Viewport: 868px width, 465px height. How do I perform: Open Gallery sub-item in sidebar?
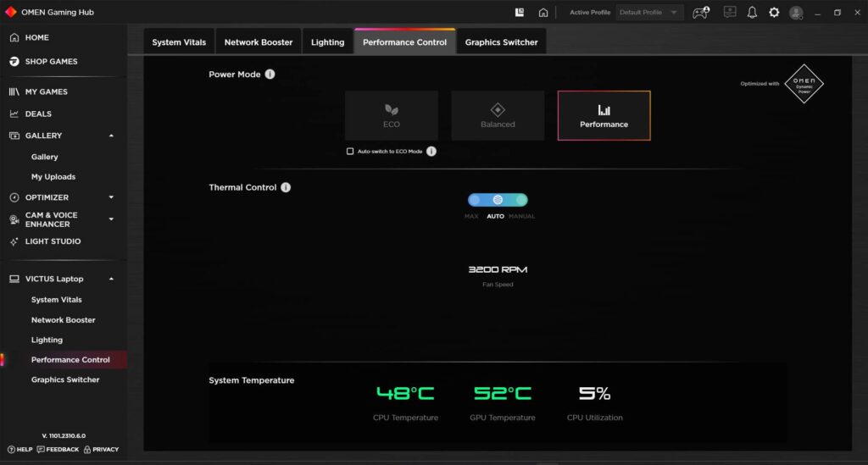pos(45,157)
